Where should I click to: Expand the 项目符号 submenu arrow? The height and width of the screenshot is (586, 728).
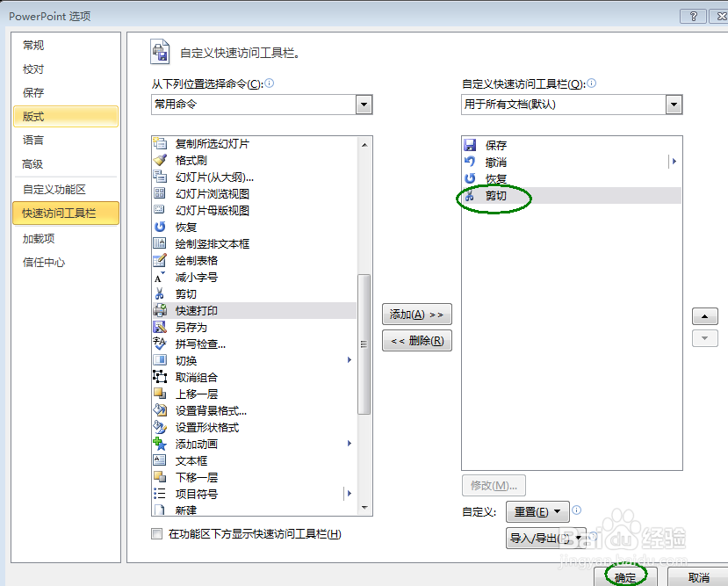[350, 493]
